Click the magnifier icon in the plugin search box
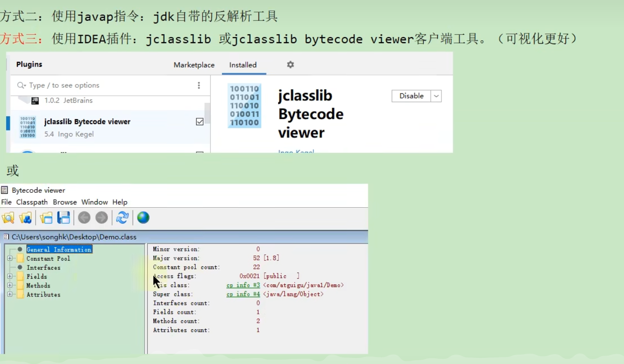 click(x=22, y=85)
